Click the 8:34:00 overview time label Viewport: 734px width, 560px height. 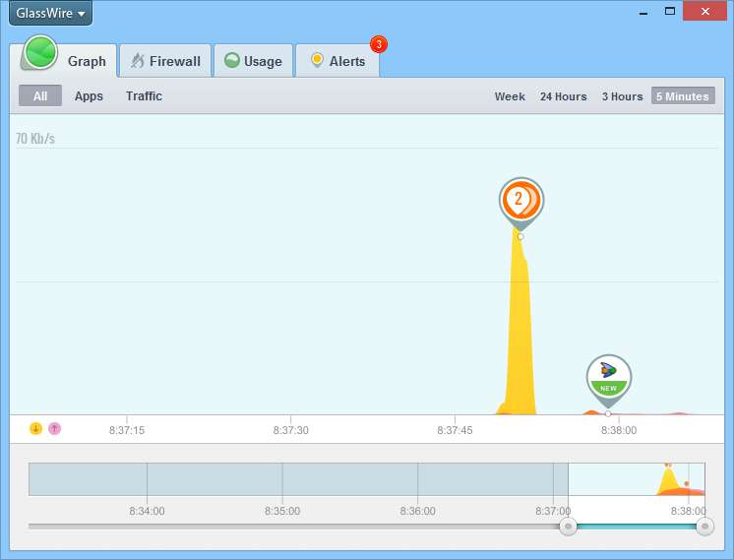[x=147, y=511]
